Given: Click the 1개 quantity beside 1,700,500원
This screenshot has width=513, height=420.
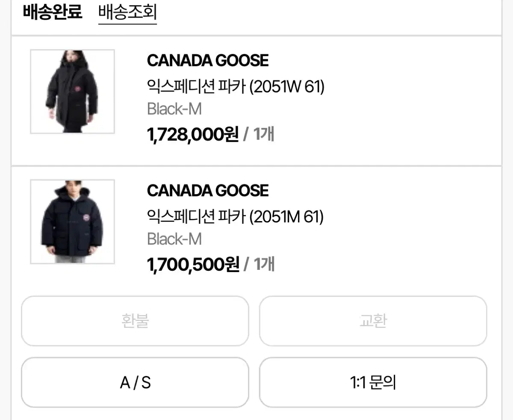Looking at the screenshot, I should click(x=264, y=265).
